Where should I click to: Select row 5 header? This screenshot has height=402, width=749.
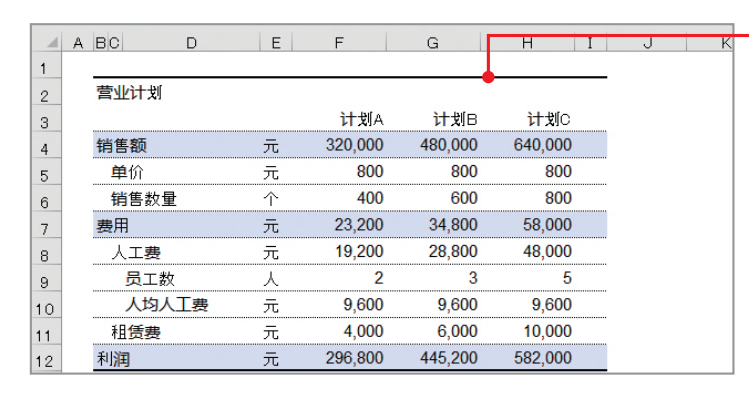pyautogui.click(x=46, y=172)
